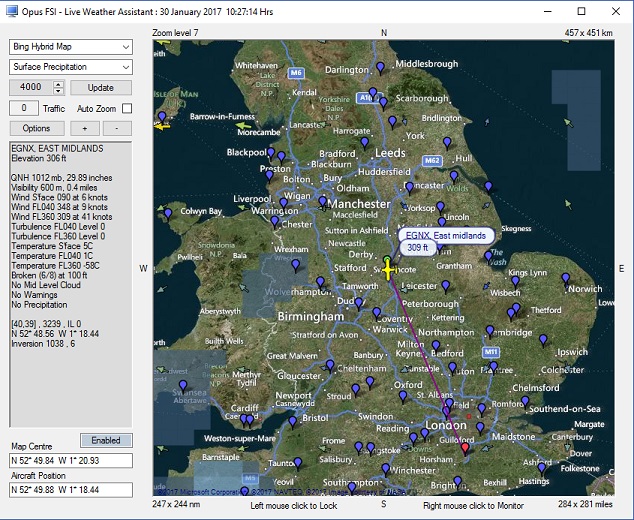Click the weather pin at Cambridge

tap(490, 331)
